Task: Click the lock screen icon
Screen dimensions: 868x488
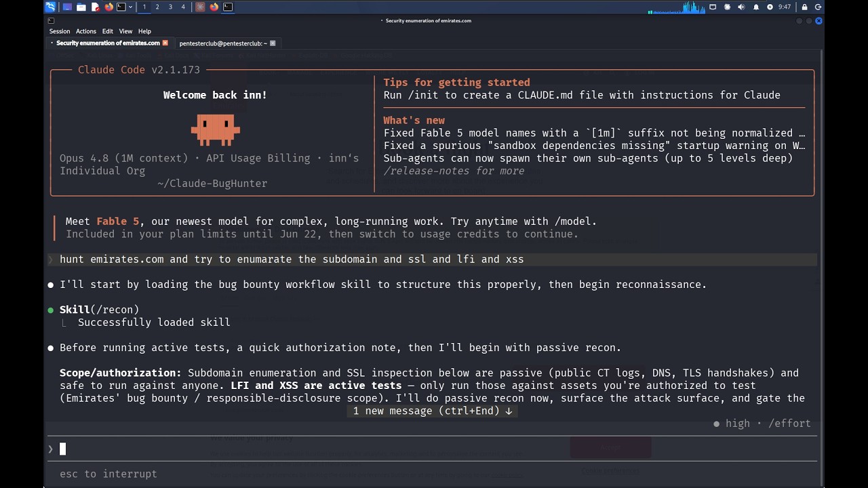Action: tap(804, 7)
